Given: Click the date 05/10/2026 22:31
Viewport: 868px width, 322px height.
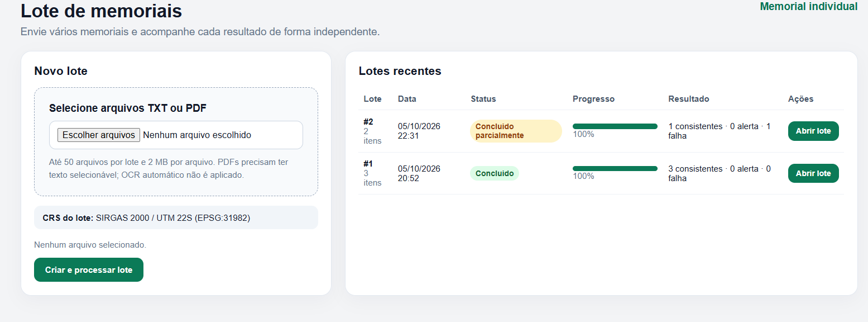Looking at the screenshot, I should click(419, 131).
